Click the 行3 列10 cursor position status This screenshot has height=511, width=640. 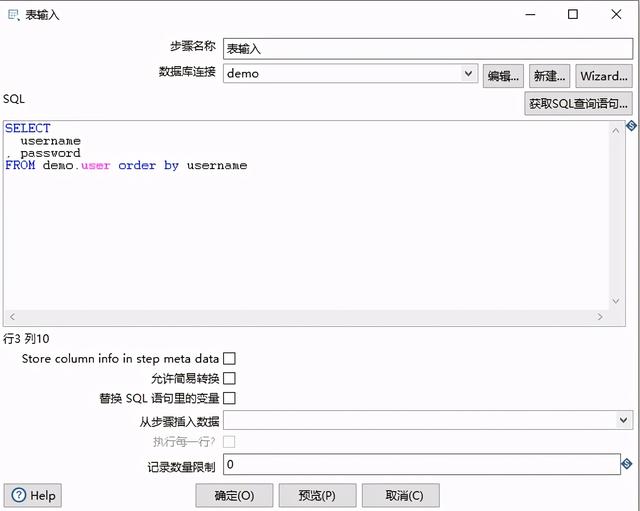click(x=27, y=338)
